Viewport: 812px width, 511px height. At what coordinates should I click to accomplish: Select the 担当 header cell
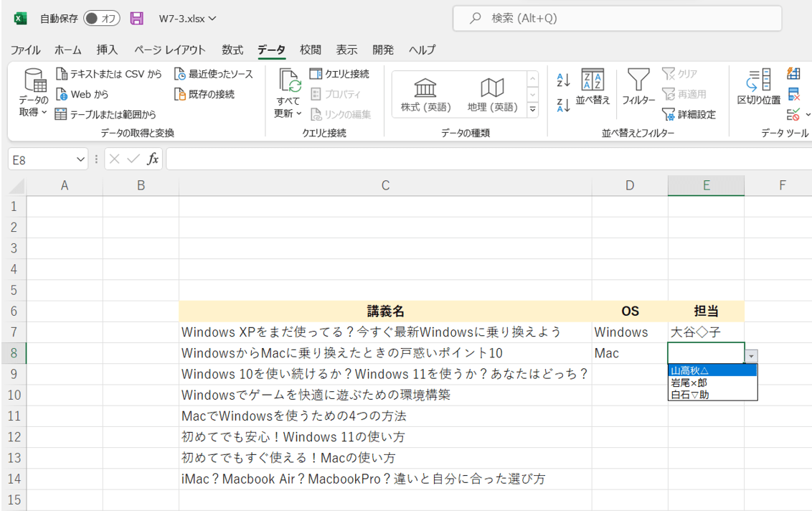coord(706,311)
